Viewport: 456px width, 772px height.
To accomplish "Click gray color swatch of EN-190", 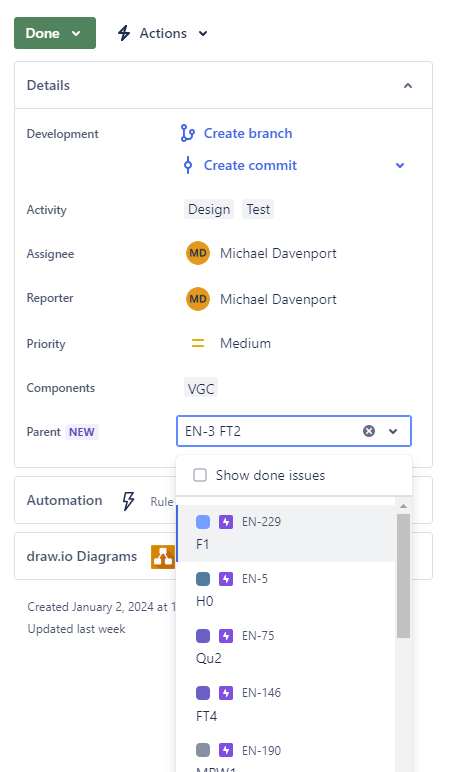I will pyautogui.click(x=203, y=750).
